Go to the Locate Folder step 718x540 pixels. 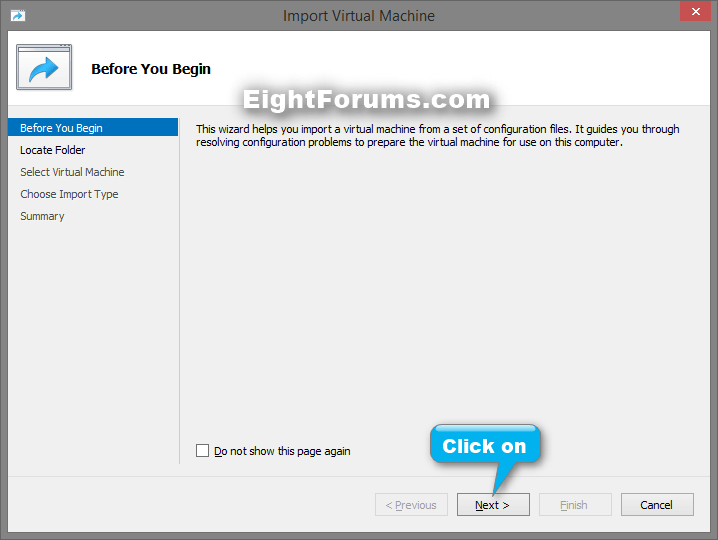(x=52, y=150)
